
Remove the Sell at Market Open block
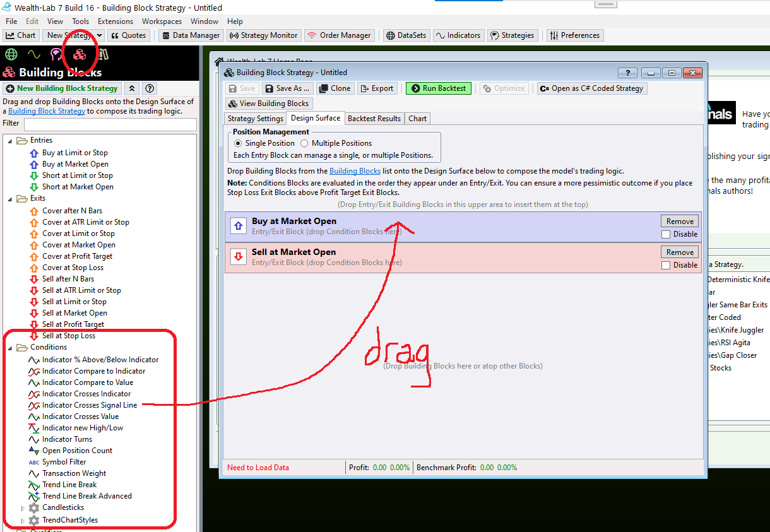680,252
